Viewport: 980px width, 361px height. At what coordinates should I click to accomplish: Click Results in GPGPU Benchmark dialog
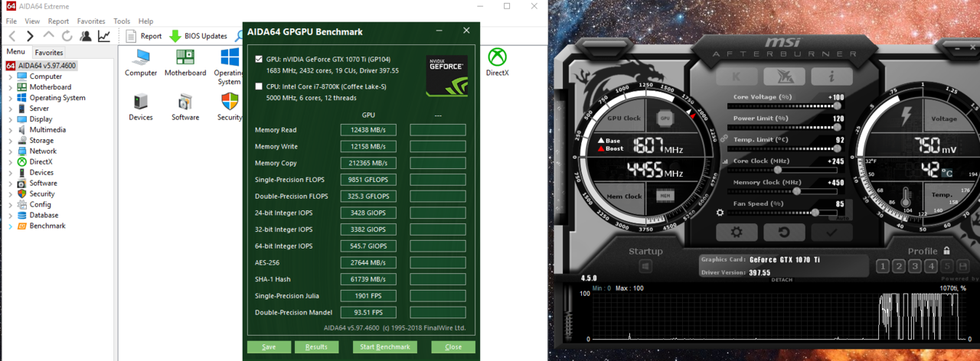click(x=316, y=347)
